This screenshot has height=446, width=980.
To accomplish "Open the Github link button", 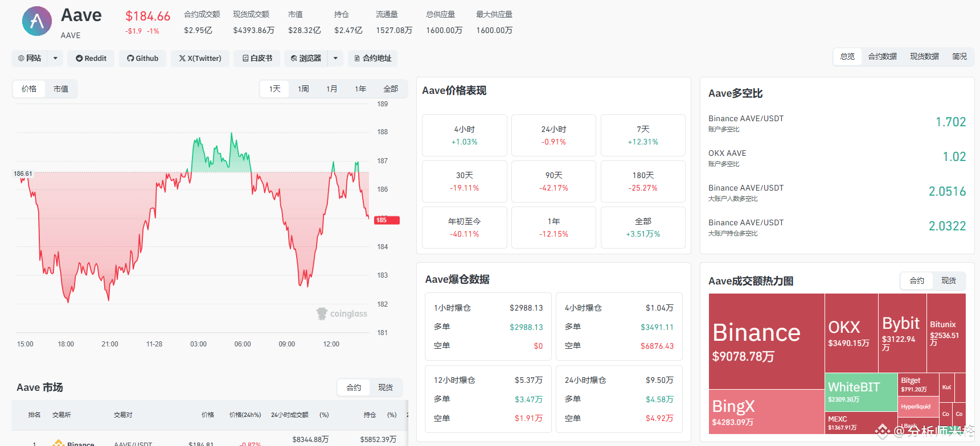I will tap(143, 59).
